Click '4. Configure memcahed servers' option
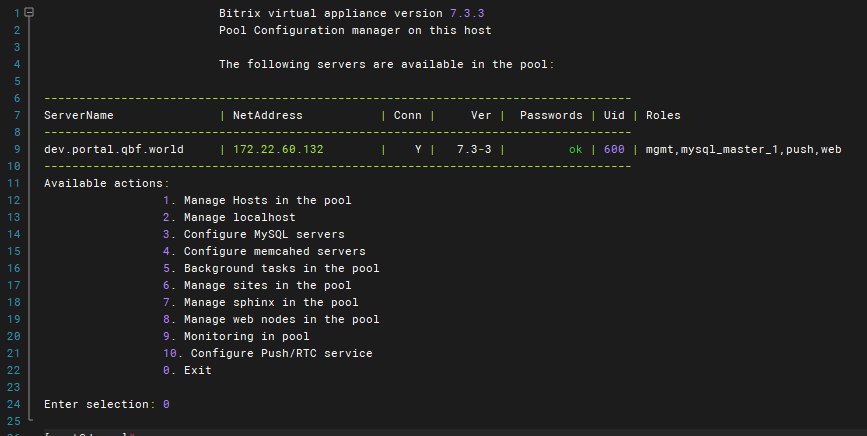The image size is (867, 436). pos(264,251)
